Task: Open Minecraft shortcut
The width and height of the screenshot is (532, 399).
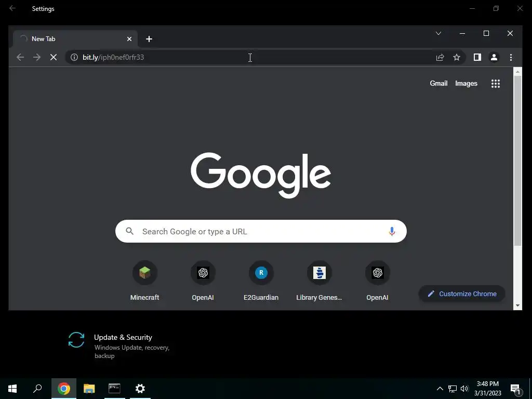Action: 144,281
